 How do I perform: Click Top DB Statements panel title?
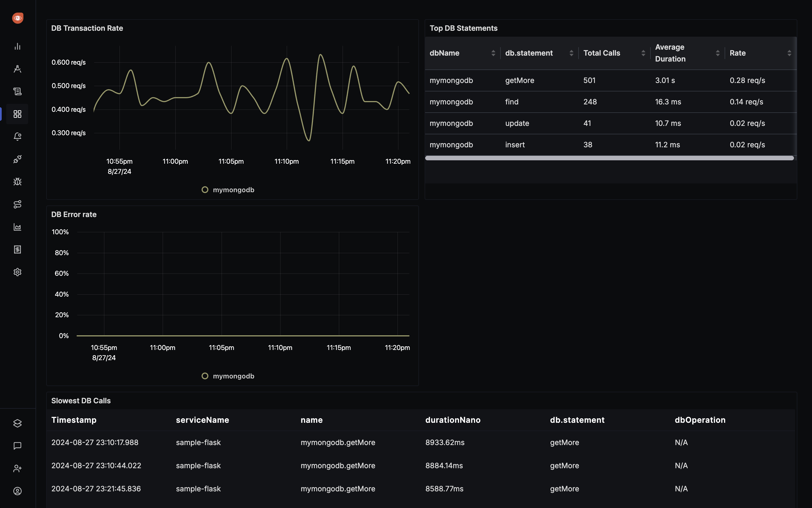point(464,28)
